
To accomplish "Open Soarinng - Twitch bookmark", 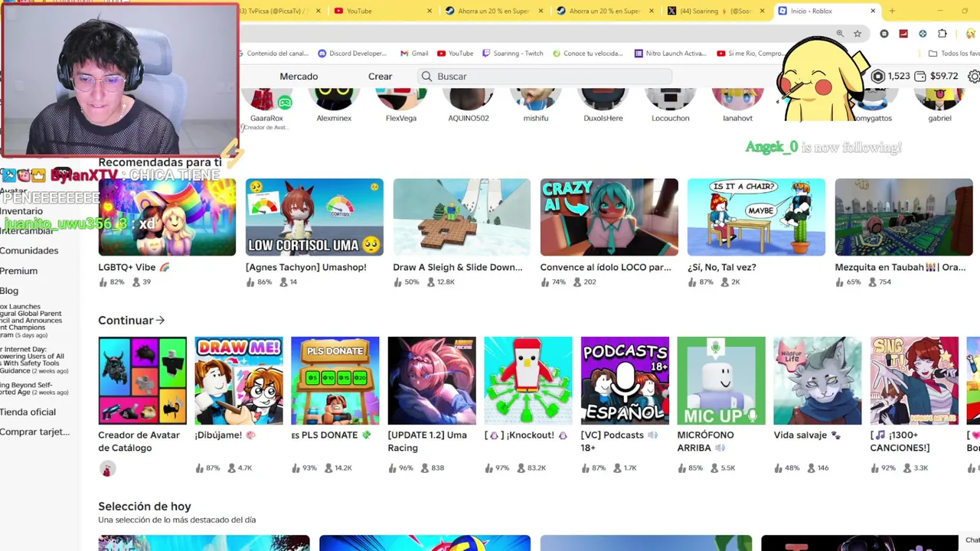I will coord(512,54).
